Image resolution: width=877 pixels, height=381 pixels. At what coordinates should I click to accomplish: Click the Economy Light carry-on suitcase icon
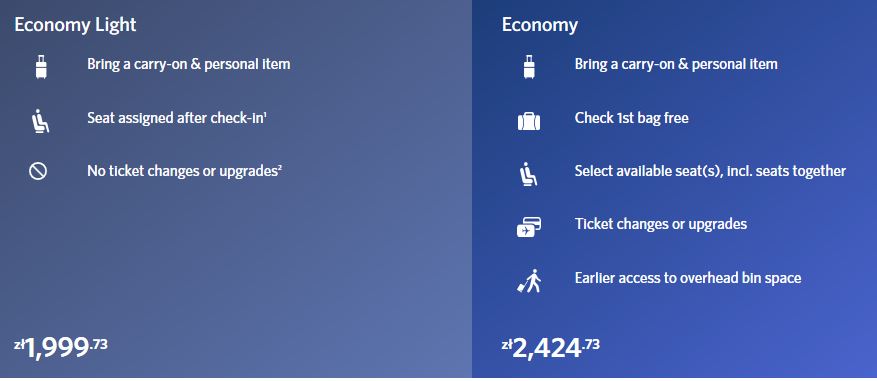(41, 67)
